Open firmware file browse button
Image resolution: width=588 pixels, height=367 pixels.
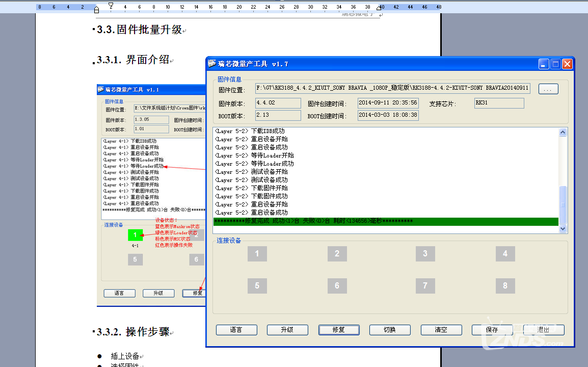548,89
